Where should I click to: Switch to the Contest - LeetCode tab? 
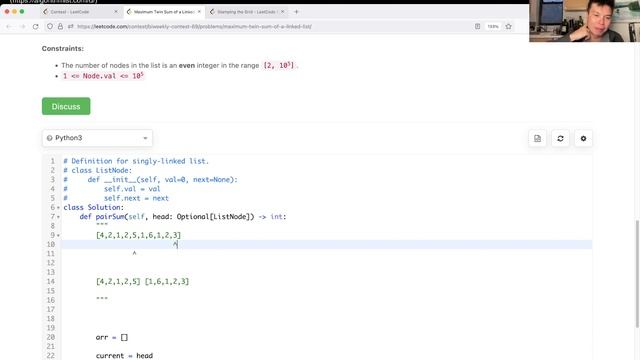click(80, 12)
